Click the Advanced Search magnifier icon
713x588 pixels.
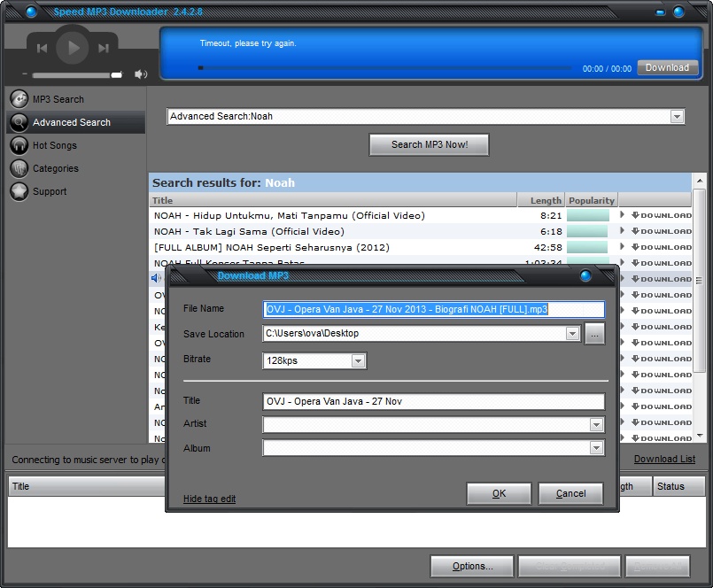pos(19,122)
